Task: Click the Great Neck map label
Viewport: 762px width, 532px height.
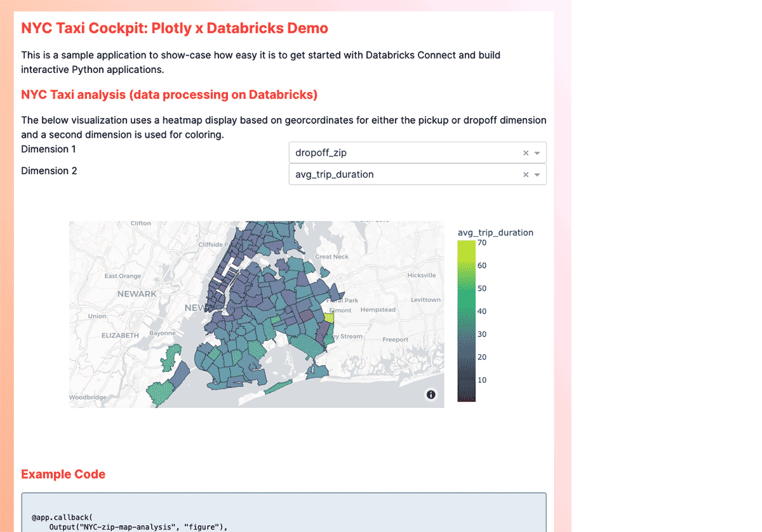Action: pyautogui.click(x=332, y=256)
